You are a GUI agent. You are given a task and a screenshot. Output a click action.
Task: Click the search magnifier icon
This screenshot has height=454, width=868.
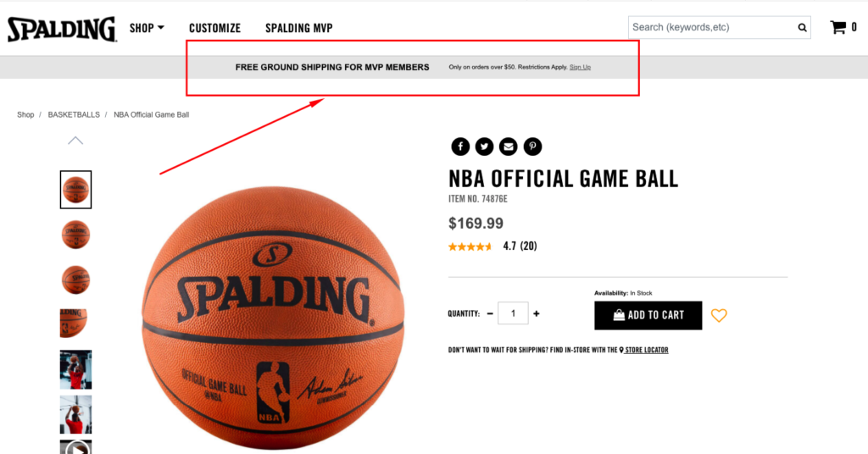click(802, 28)
